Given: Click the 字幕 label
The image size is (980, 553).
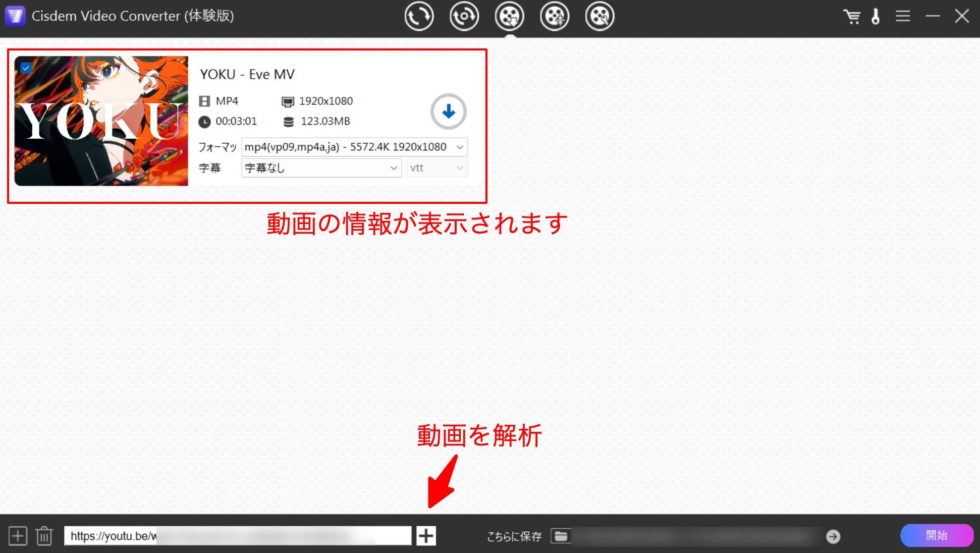Looking at the screenshot, I should 210,168.
